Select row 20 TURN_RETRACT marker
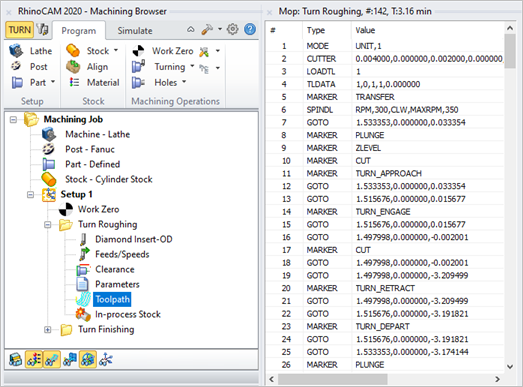This screenshot has width=523, height=387. 385,288
